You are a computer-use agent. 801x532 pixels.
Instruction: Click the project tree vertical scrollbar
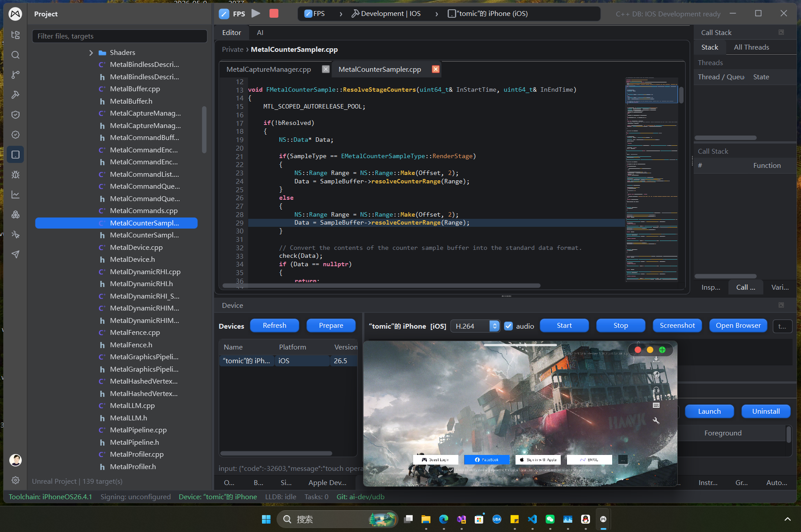(204, 130)
